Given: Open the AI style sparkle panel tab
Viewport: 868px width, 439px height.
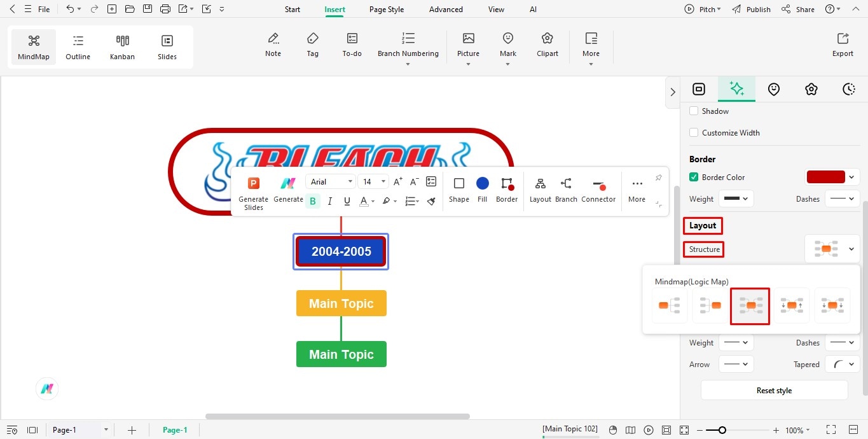Looking at the screenshot, I should [x=737, y=89].
